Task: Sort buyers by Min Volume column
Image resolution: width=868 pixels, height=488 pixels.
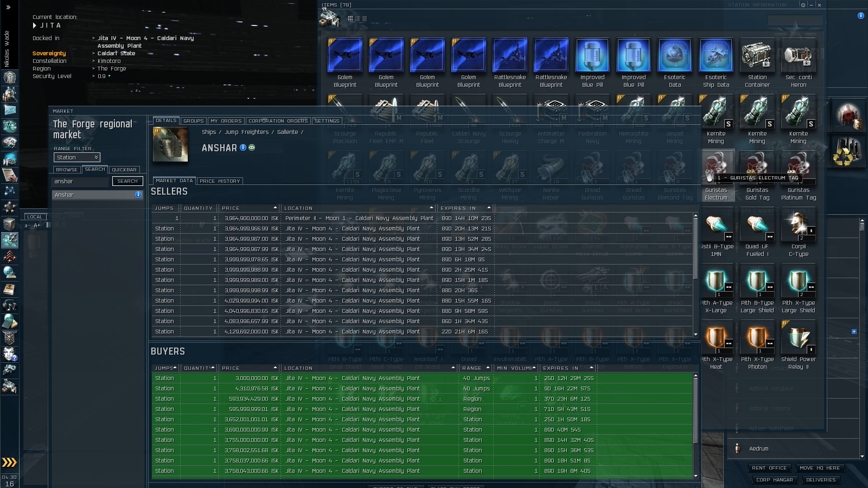Action: click(x=517, y=368)
